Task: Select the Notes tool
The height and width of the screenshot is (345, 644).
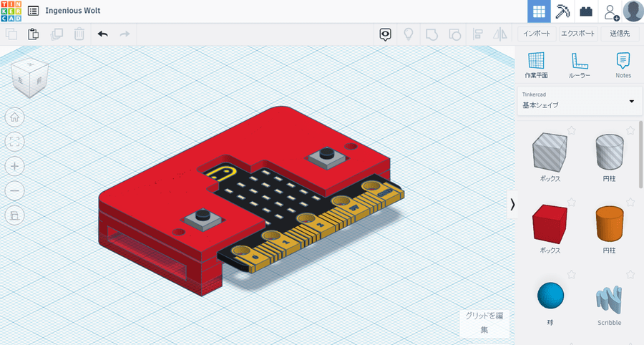Action: (x=623, y=65)
